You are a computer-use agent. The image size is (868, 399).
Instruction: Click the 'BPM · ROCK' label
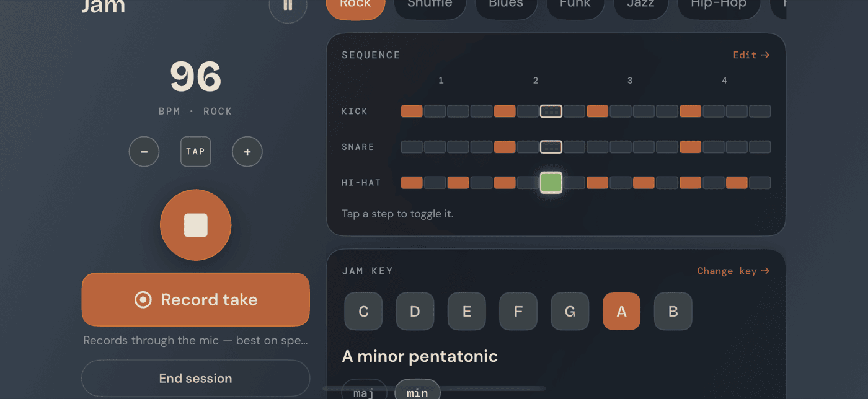pyautogui.click(x=195, y=112)
